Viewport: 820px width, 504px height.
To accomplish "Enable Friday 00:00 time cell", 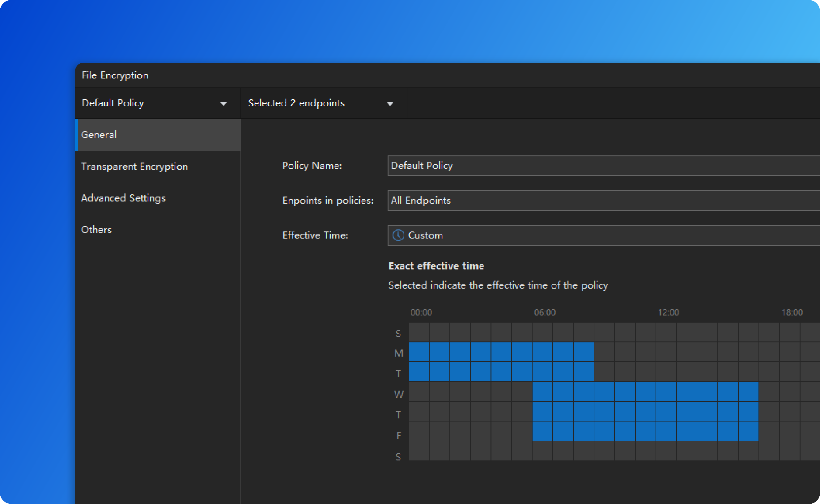I will point(419,431).
